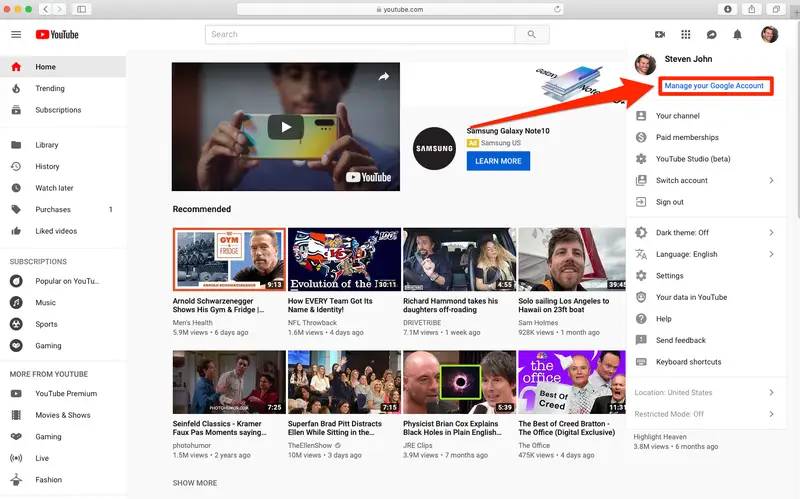Click the search magnifier button
The width and height of the screenshot is (800, 499).
pyautogui.click(x=532, y=34)
